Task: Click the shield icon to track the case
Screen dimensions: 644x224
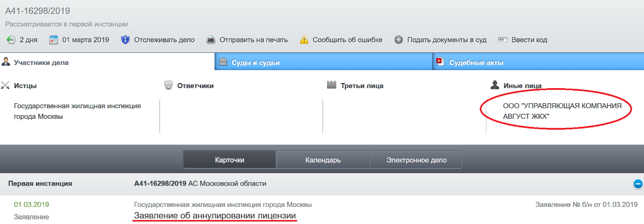Action: click(x=126, y=40)
